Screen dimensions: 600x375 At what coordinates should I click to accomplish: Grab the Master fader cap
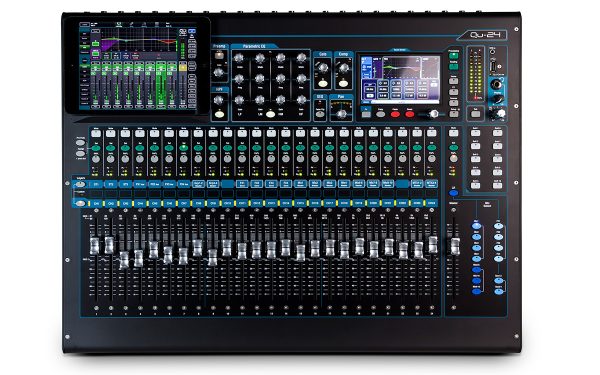455,246
